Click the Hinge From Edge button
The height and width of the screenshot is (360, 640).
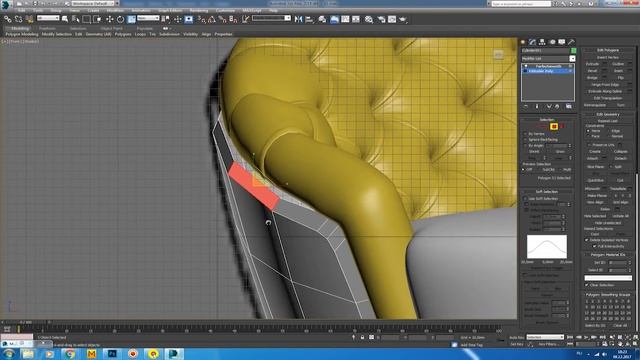[x=607, y=84]
